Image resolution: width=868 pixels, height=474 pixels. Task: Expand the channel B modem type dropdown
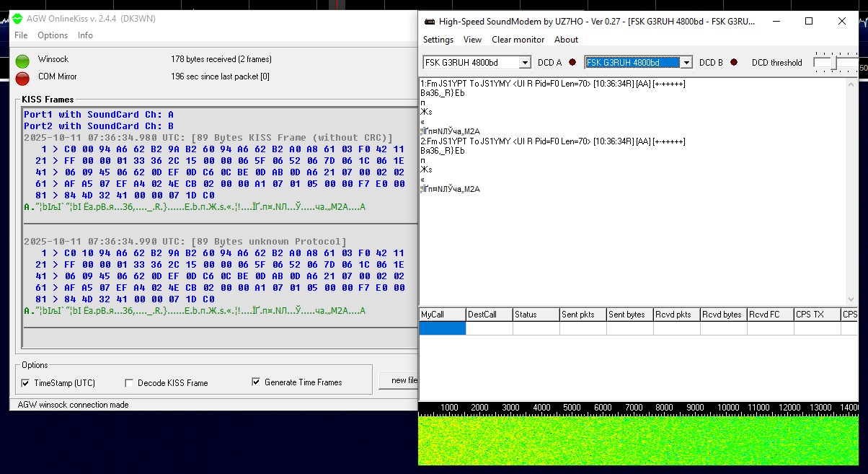pyautogui.click(x=686, y=63)
